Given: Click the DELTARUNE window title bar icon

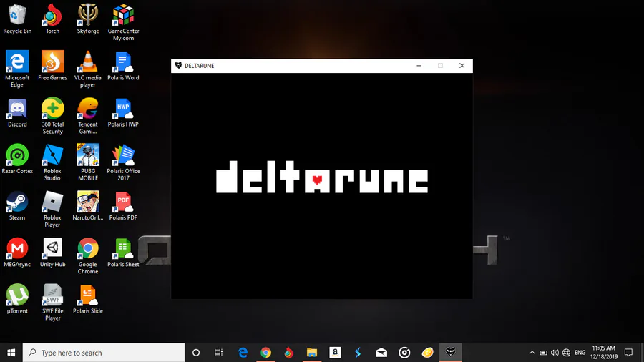Looking at the screenshot, I should [x=179, y=66].
